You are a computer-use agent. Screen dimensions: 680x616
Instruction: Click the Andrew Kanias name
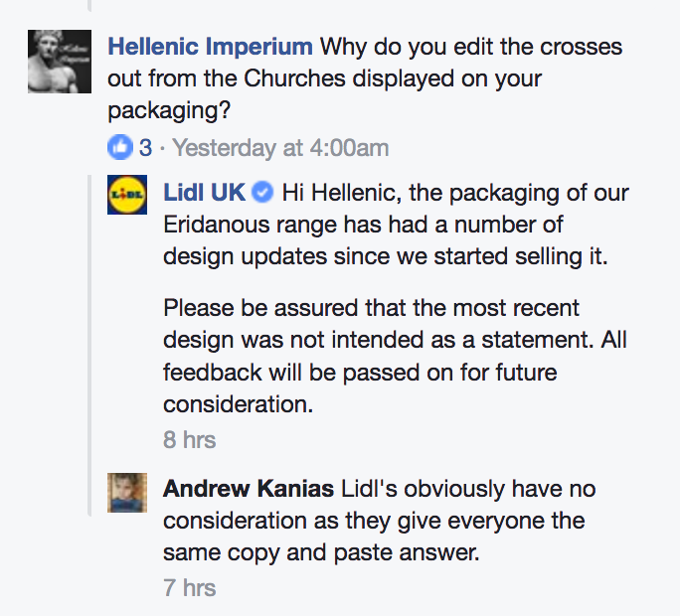click(x=249, y=489)
